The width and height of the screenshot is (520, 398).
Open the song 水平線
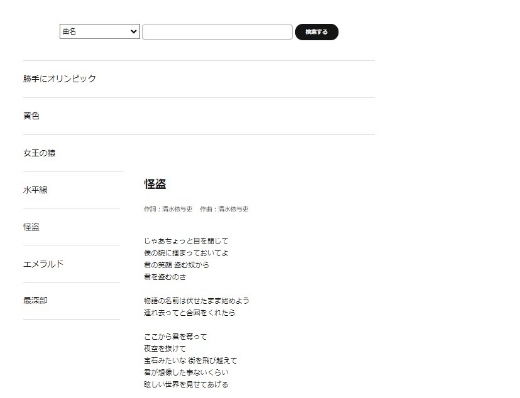tap(35, 190)
